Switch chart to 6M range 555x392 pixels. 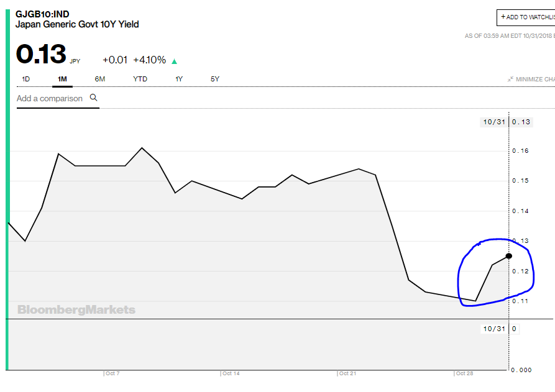coord(100,79)
